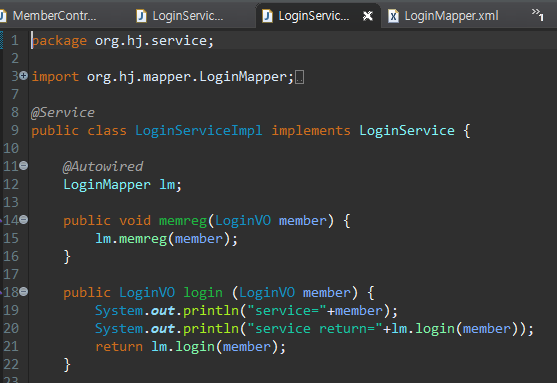Image resolution: width=557 pixels, height=383 pixels.
Task: Click 'println' on line 20
Action: (211, 329)
